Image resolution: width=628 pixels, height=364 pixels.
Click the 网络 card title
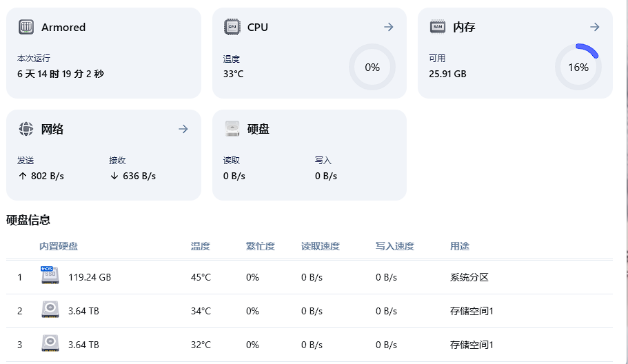pos(52,129)
